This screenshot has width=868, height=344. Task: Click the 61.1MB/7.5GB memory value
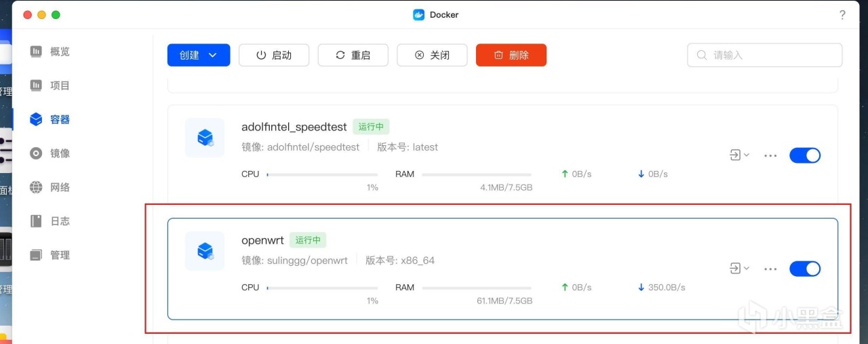tap(505, 301)
